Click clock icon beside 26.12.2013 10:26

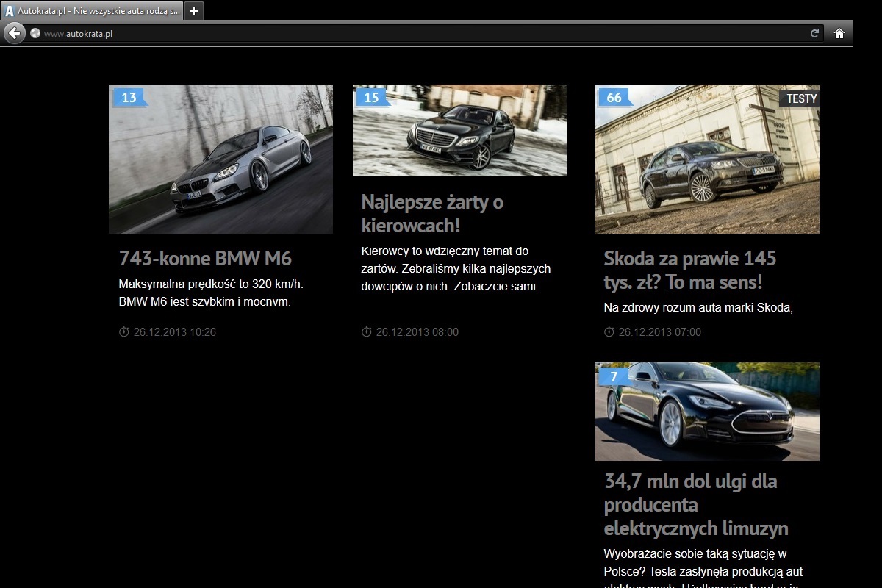point(123,332)
